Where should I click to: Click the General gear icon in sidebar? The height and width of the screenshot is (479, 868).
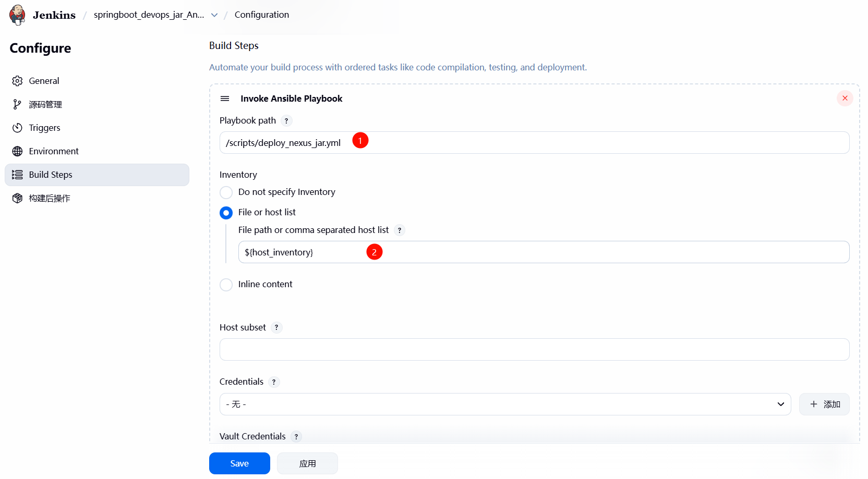18,81
